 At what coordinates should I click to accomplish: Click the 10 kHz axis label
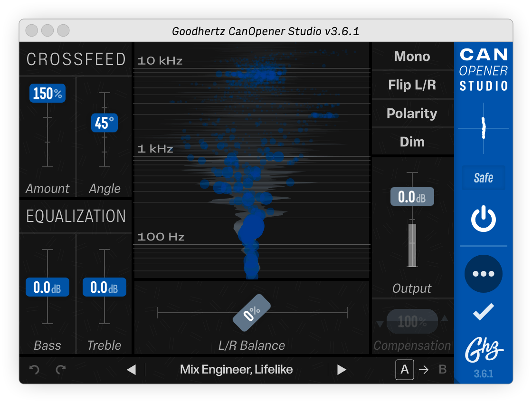[x=160, y=61]
